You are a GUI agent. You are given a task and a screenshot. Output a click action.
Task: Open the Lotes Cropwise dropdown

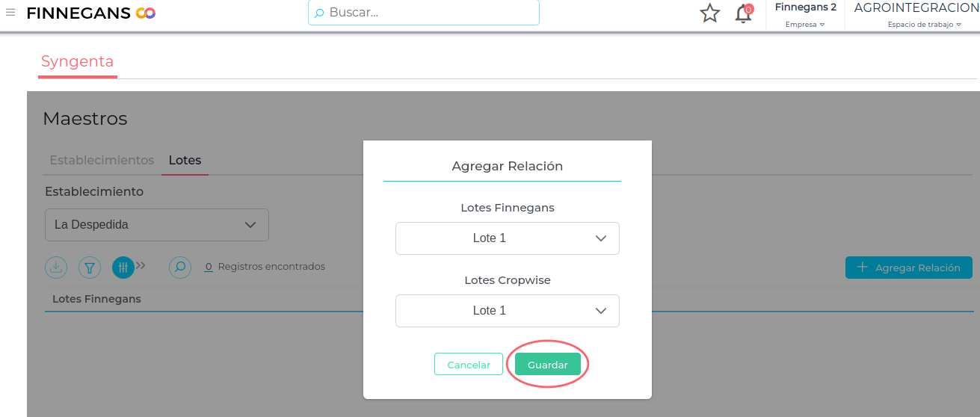508,311
